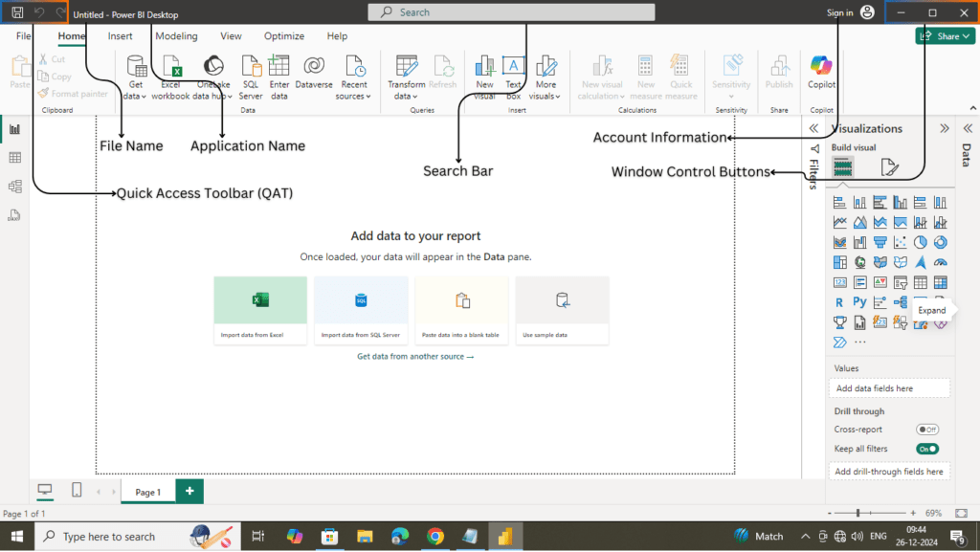Switch to desktop layout icon
The height and width of the screenshot is (552, 980).
[44, 490]
